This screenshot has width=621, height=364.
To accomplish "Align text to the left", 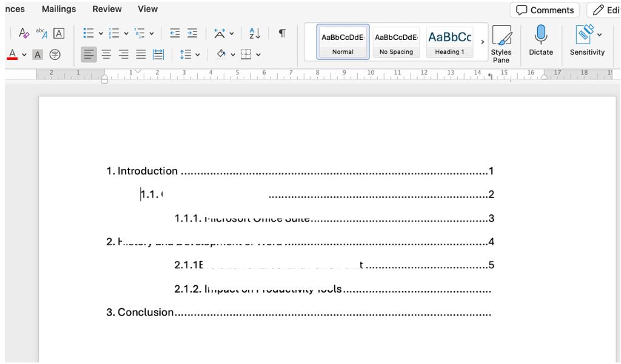I will click(x=89, y=55).
